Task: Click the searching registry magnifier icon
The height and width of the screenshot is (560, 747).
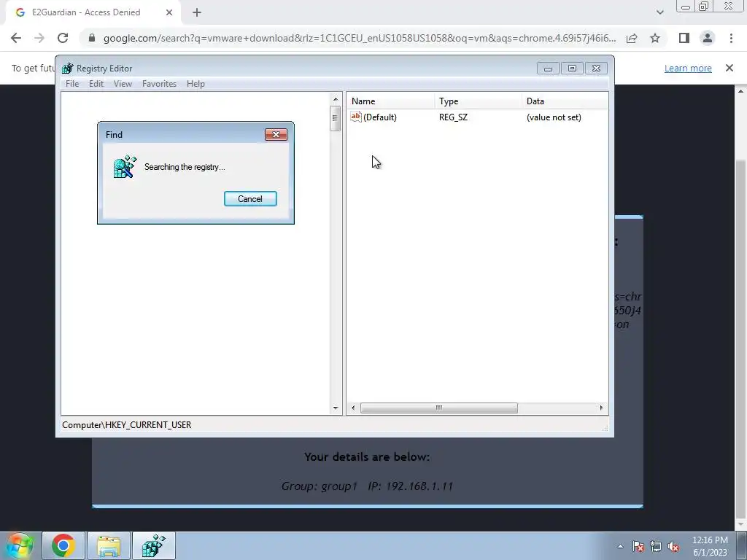Action: (x=125, y=167)
